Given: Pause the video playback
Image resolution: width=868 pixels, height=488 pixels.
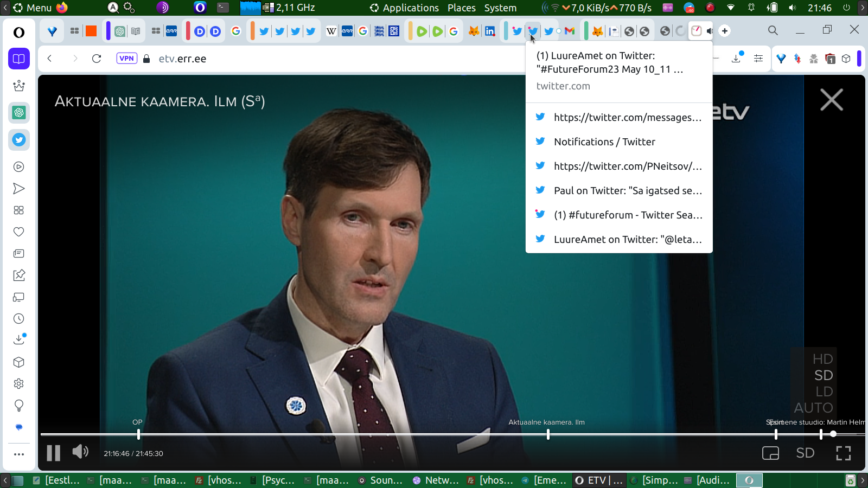Looking at the screenshot, I should 53,453.
